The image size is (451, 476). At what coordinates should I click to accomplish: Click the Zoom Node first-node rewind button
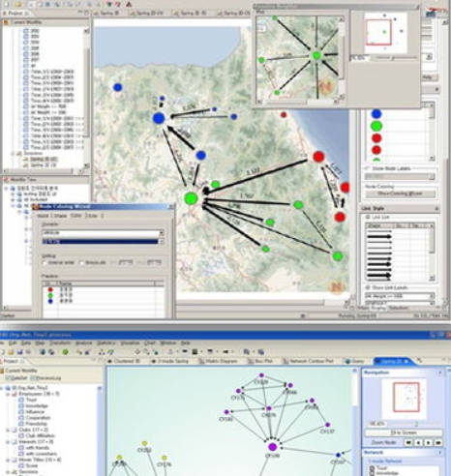pos(408,443)
